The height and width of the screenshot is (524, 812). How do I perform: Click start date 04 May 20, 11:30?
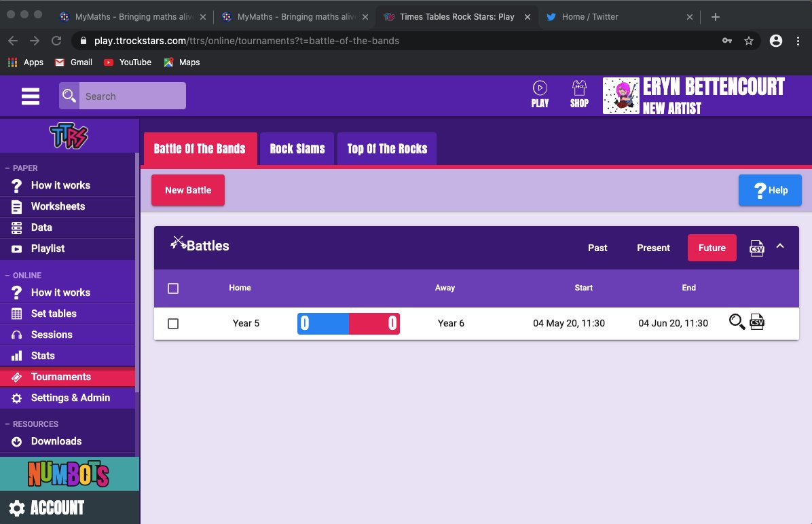pyautogui.click(x=569, y=324)
